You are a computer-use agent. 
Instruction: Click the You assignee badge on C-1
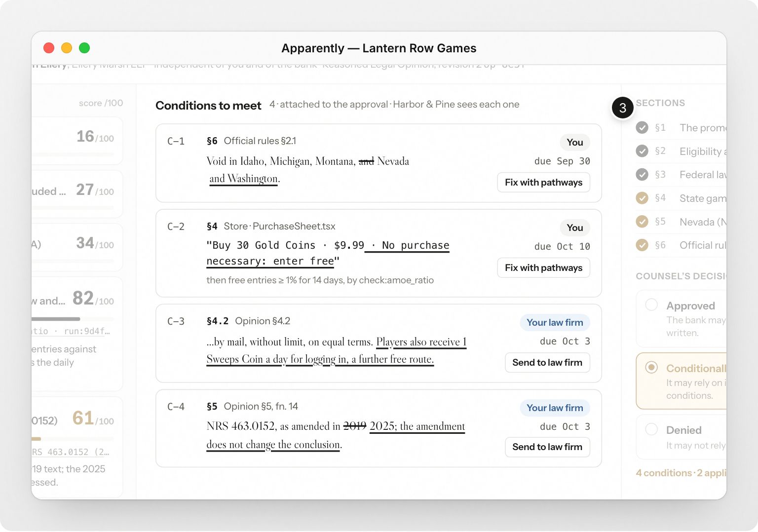[x=575, y=142]
